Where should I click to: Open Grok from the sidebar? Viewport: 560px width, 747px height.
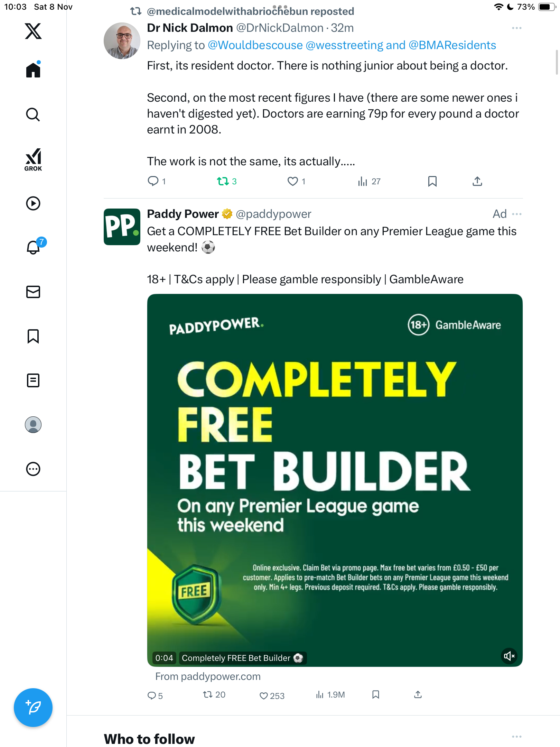pos(33,159)
